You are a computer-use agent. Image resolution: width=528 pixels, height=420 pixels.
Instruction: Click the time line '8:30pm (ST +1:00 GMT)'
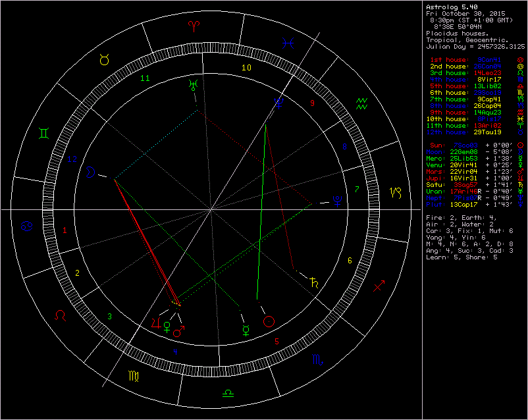pyautogui.click(x=471, y=20)
